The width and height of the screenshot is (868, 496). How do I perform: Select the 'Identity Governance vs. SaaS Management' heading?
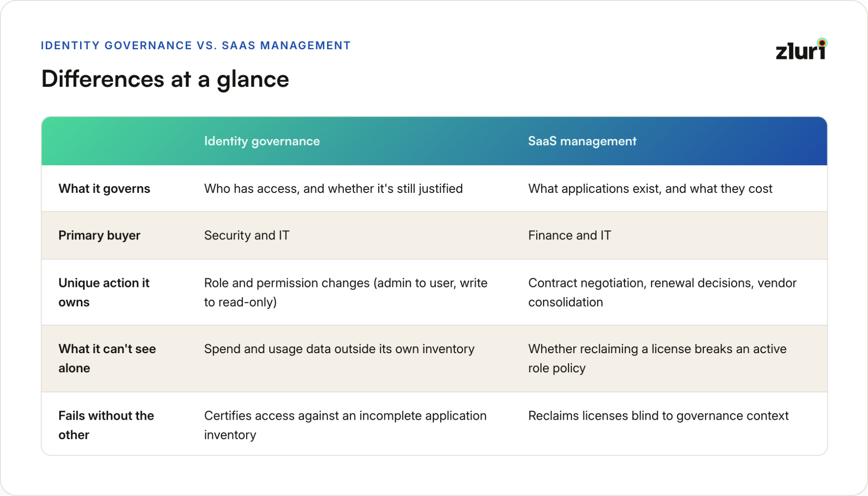196,45
